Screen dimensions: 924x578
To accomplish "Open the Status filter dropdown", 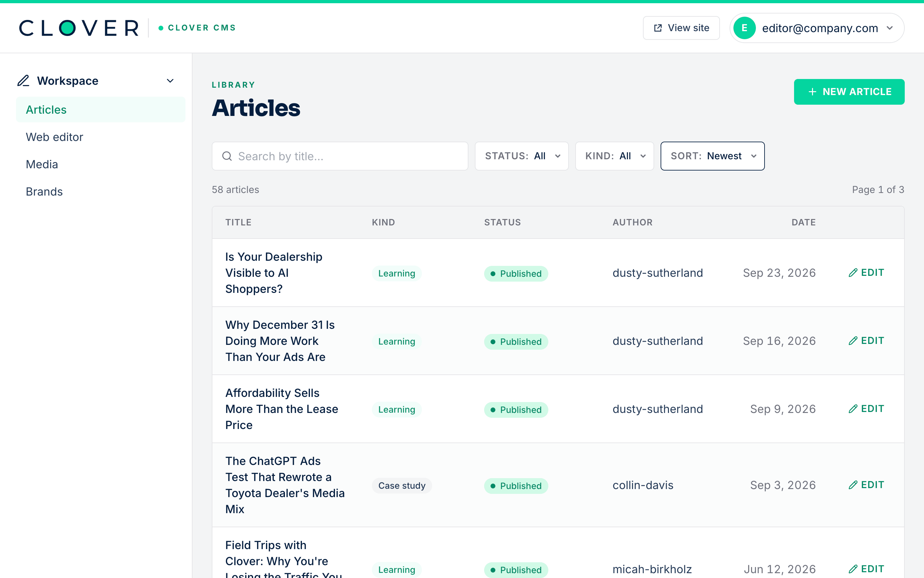I will 522,156.
